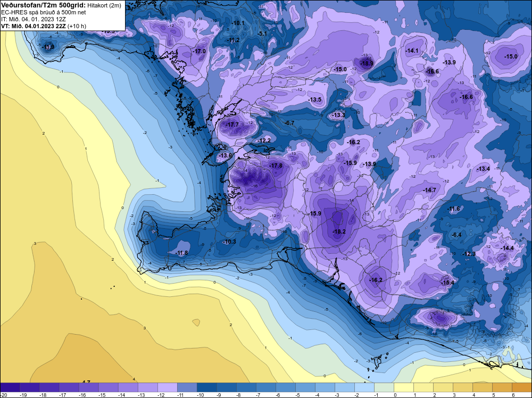Click the -15.4 temperature value
This screenshot has width=532, height=398.
pyautogui.click(x=447, y=283)
